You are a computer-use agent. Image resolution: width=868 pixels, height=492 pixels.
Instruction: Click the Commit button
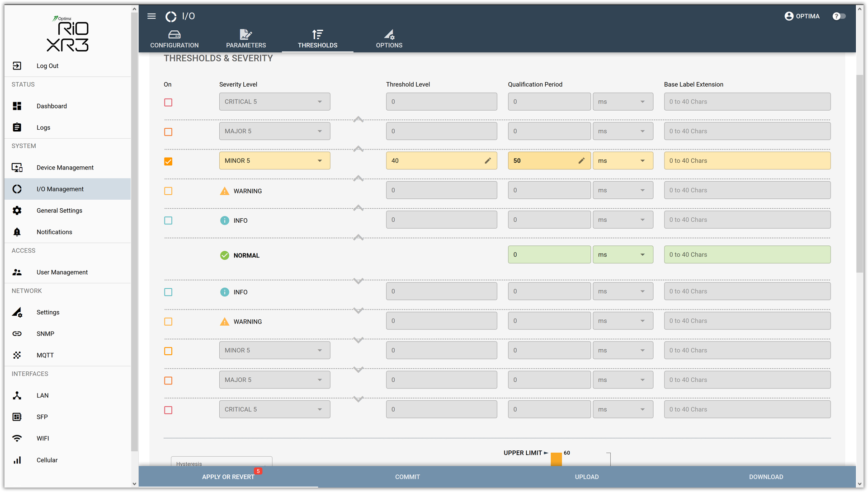(x=407, y=477)
